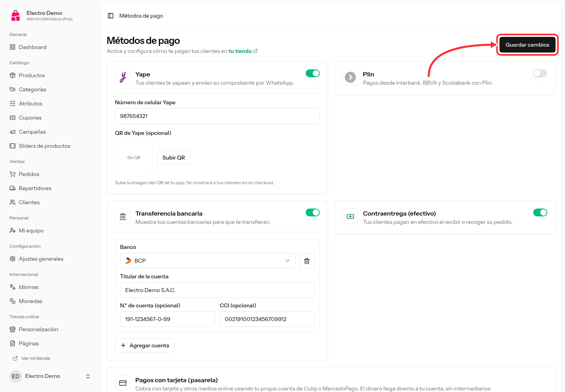
Task: Open Páginas in the sidebar
Action: (x=50, y=343)
